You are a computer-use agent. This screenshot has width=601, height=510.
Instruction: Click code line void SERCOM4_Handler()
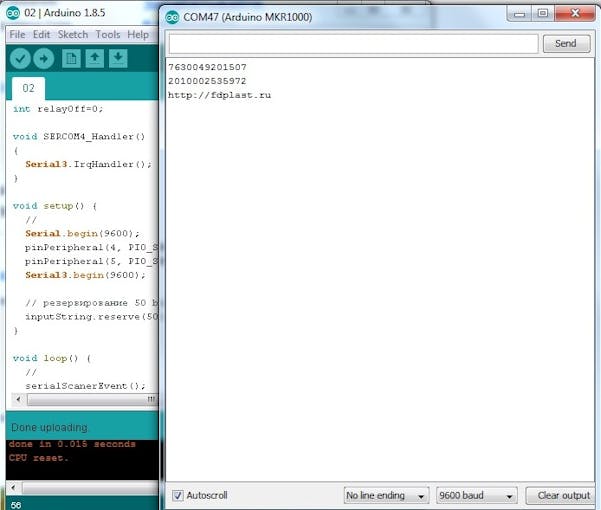tap(79, 136)
